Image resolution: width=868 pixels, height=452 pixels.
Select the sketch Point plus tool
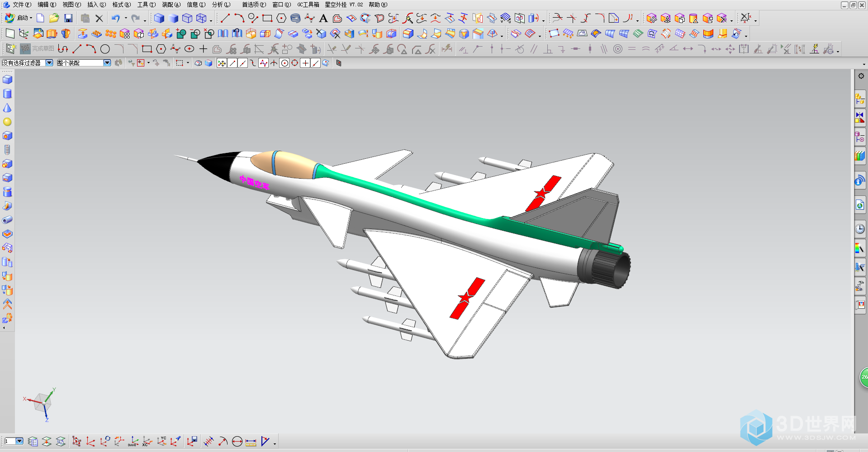[x=203, y=49]
